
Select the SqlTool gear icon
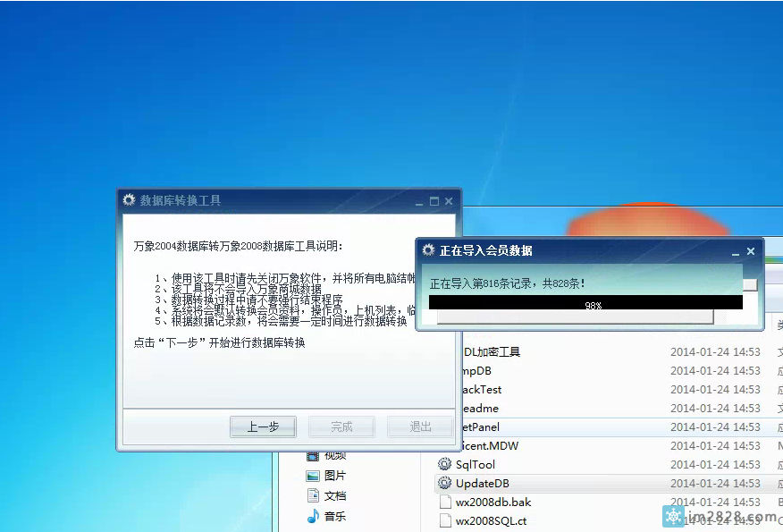point(444,464)
